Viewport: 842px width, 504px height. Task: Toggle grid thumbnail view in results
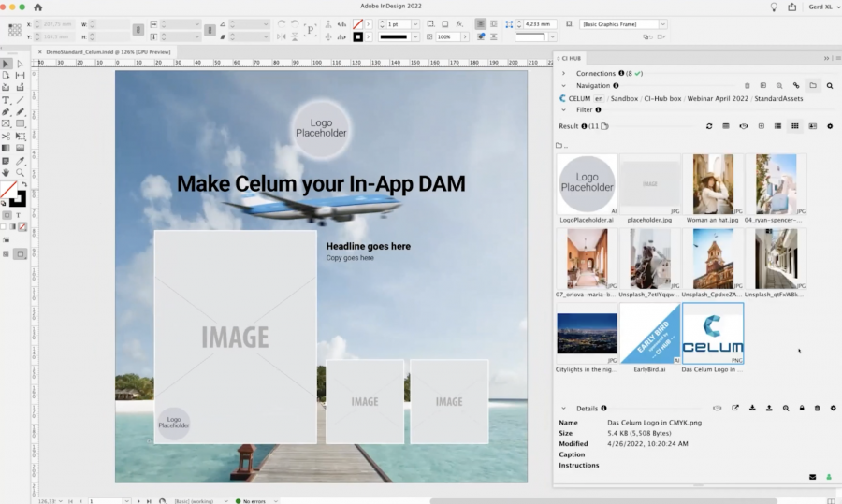pos(794,126)
